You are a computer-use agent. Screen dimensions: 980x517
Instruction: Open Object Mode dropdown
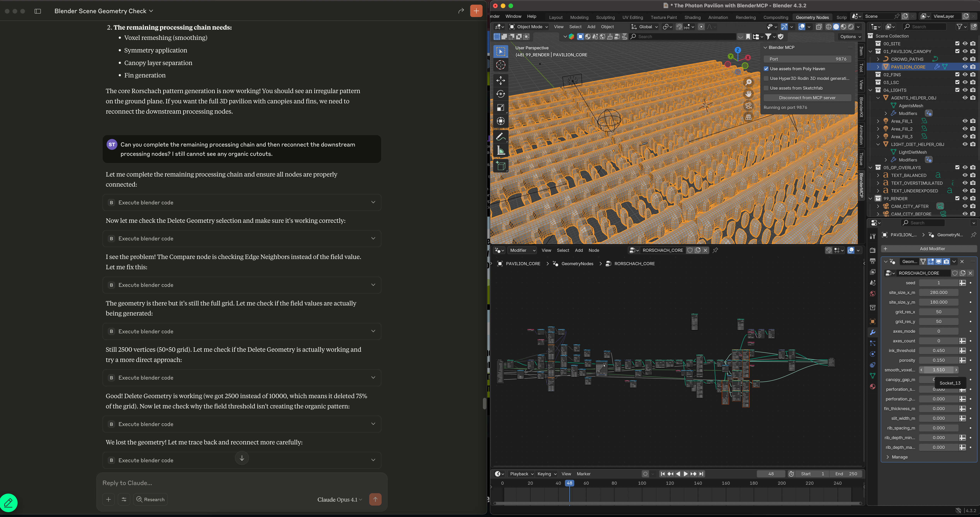coord(529,27)
